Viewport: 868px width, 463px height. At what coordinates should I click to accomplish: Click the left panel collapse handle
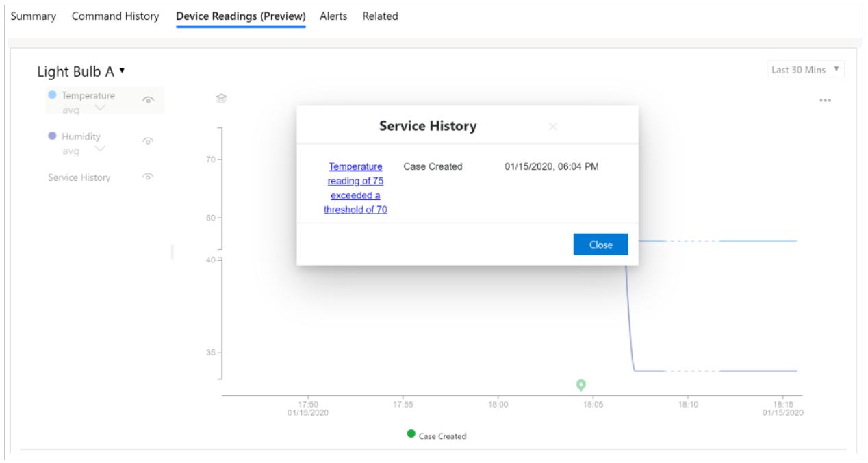(172, 251)
